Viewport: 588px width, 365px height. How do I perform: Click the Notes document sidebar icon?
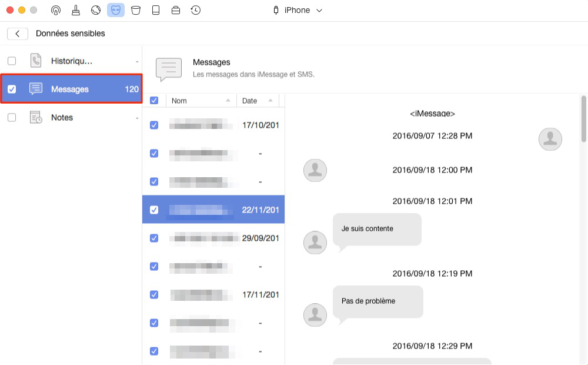(36, 117)
